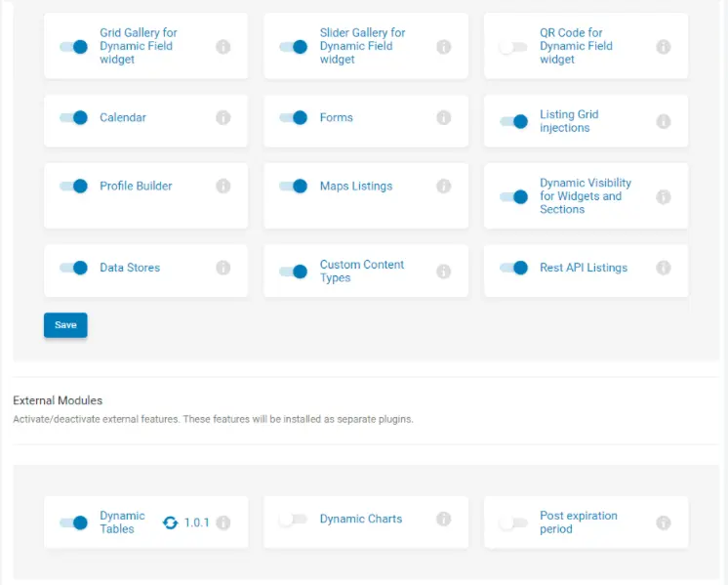This screenshot has height=585, width=728.
Task: Click the Dynamic Tables label
Action: coord(122,522)
